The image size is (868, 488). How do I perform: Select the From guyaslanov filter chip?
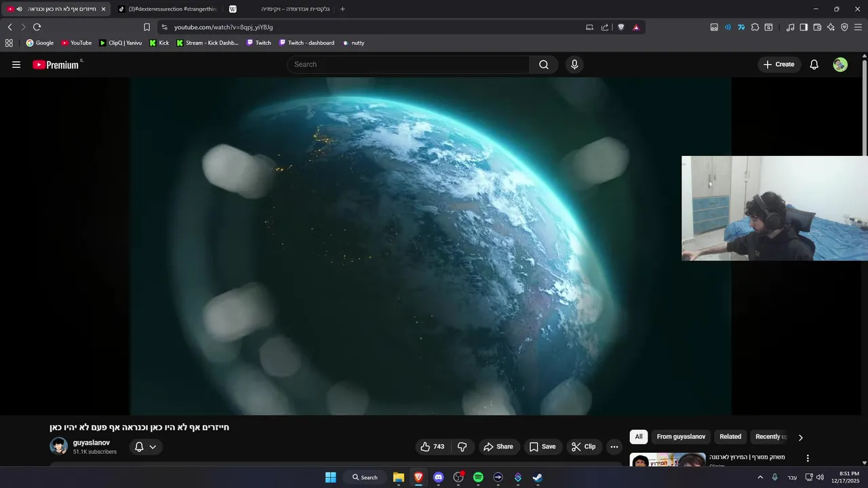coord(681,436)
